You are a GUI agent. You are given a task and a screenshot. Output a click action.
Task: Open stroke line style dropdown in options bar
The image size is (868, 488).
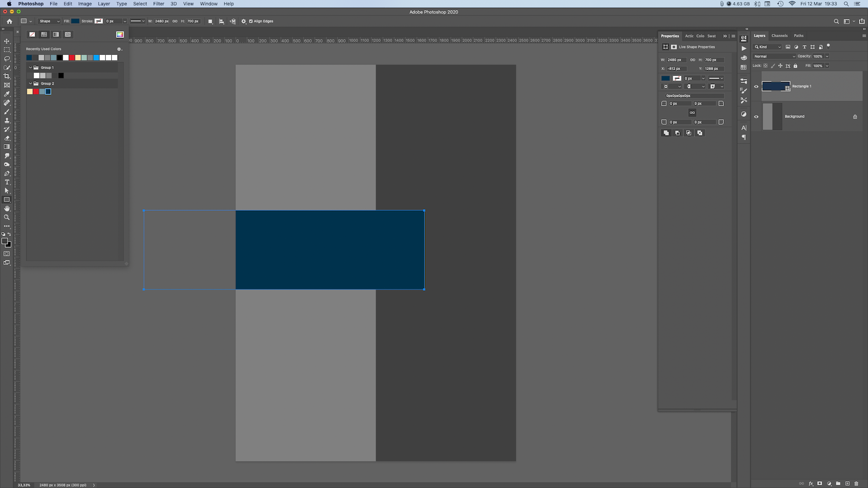coord(137,21)
